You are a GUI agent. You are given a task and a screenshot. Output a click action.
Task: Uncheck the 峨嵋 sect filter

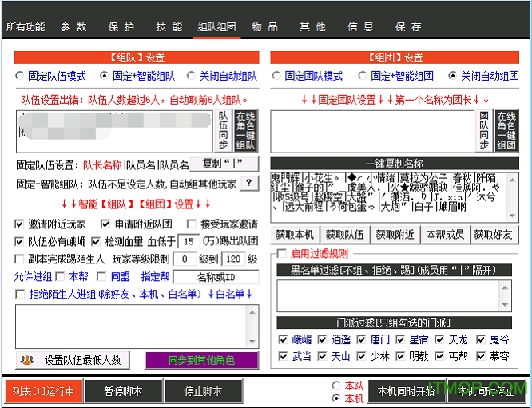click(x=283, y=339)
